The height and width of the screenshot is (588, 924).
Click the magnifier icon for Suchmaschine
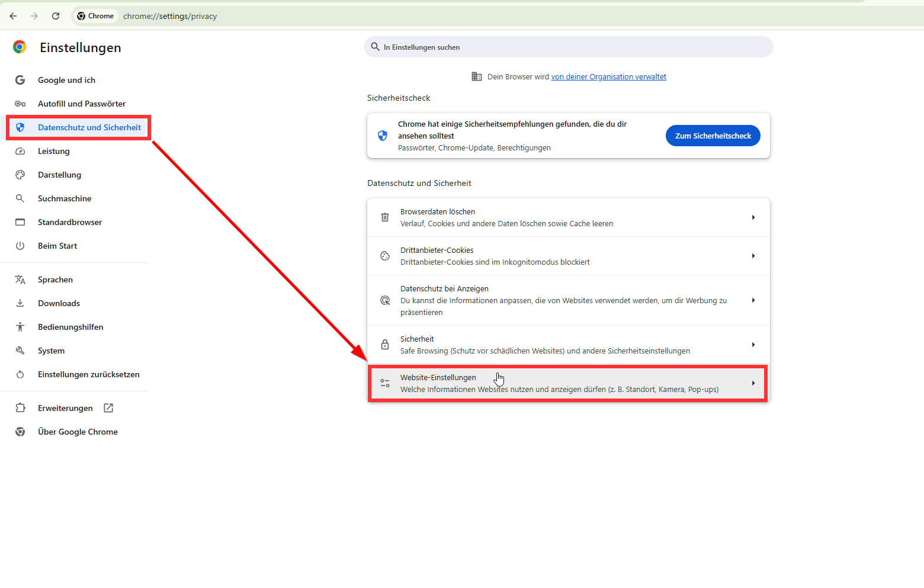[x=20, y=198]
